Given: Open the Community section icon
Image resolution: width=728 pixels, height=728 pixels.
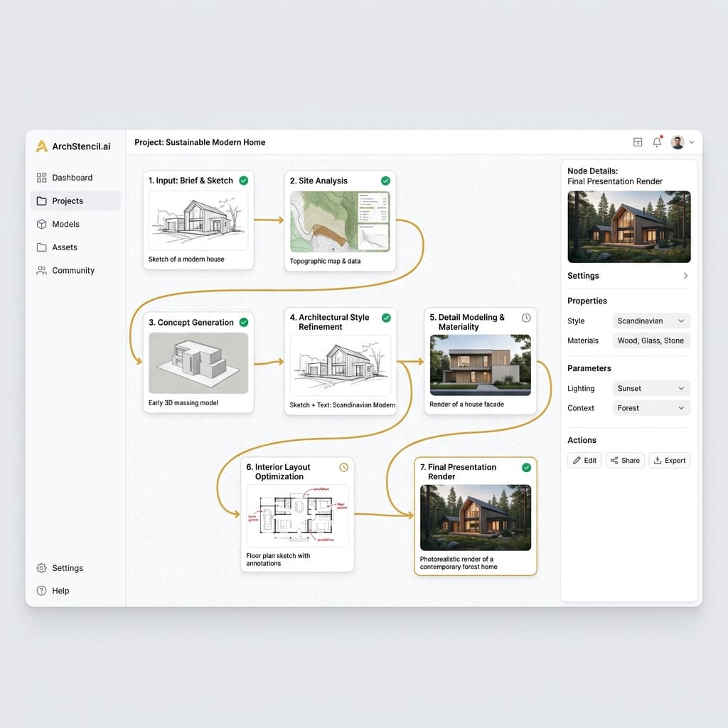Looking at the screenshot, I should click(x=41, y=270).
